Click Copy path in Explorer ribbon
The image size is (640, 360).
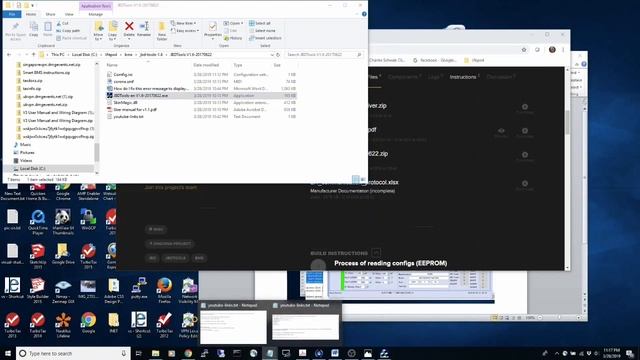[x=68, y=31]
